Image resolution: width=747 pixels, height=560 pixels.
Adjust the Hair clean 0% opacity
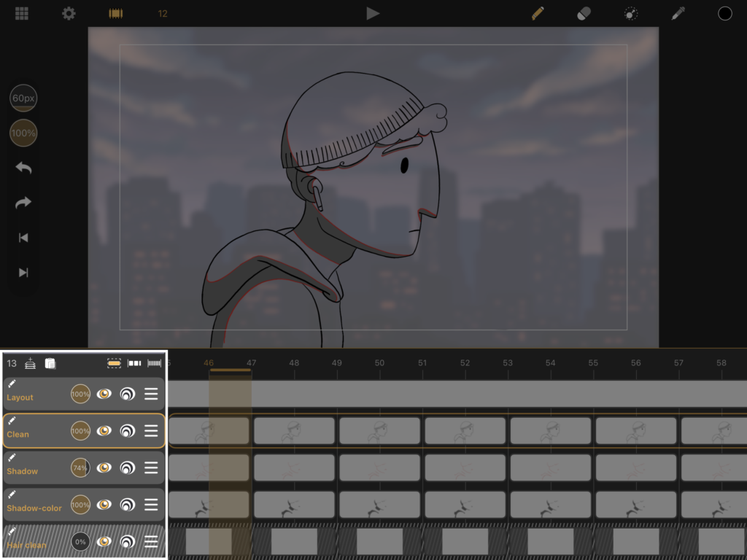80,542
